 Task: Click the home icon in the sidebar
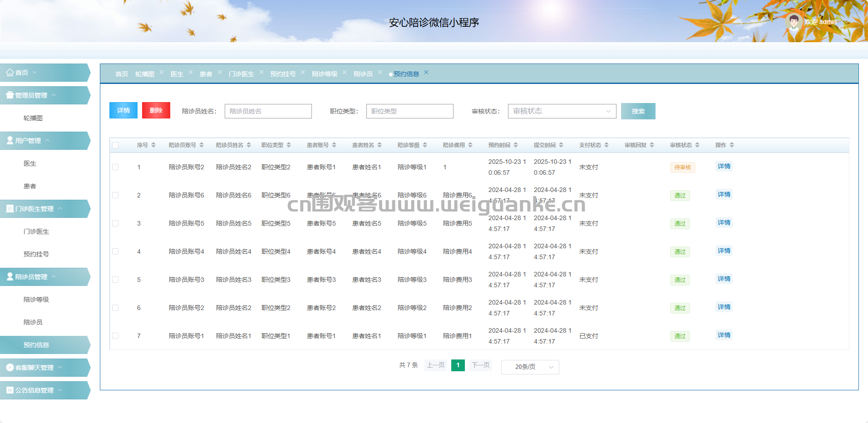(10, 72)
